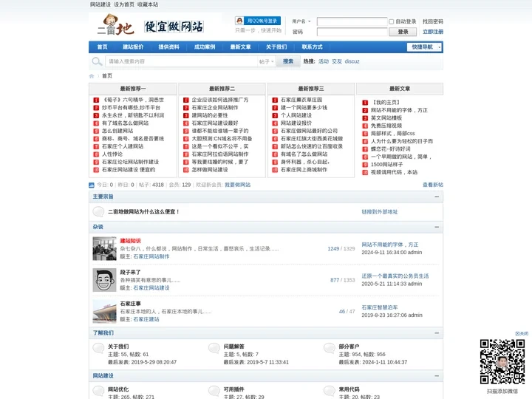Viewport: 532px width, 399px height.
Task: Open 建站报价 in the navigation bar
Action: pyautogui.click(x=133, y=47)
